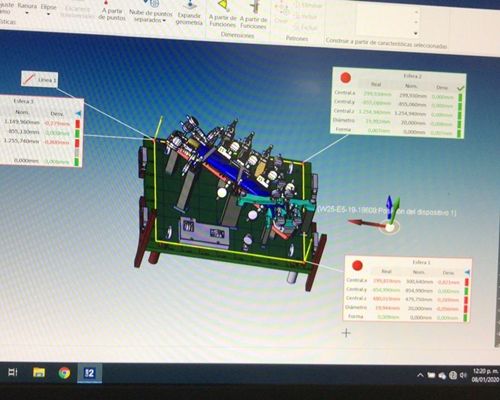Image resolution: width=500 pixels, height=400 pixels.
Task: Click the red circle in Esfera 1 panel
Action: (x=357, y=266)
